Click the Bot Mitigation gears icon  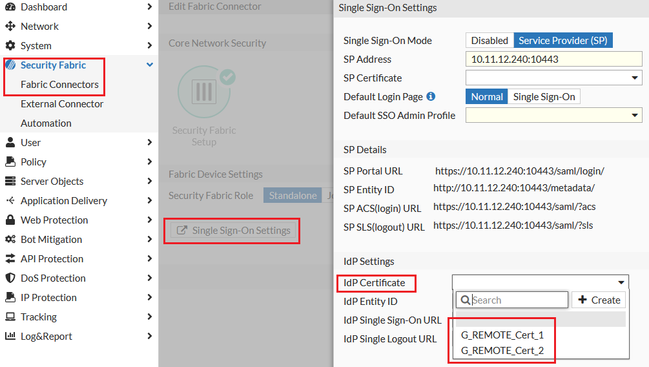click(10, 239)
